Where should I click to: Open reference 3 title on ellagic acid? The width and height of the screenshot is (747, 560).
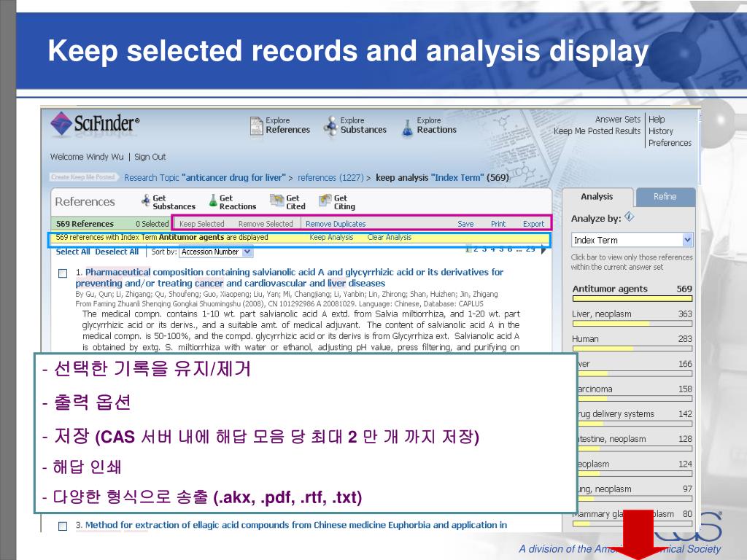click(x=296, y=525)
